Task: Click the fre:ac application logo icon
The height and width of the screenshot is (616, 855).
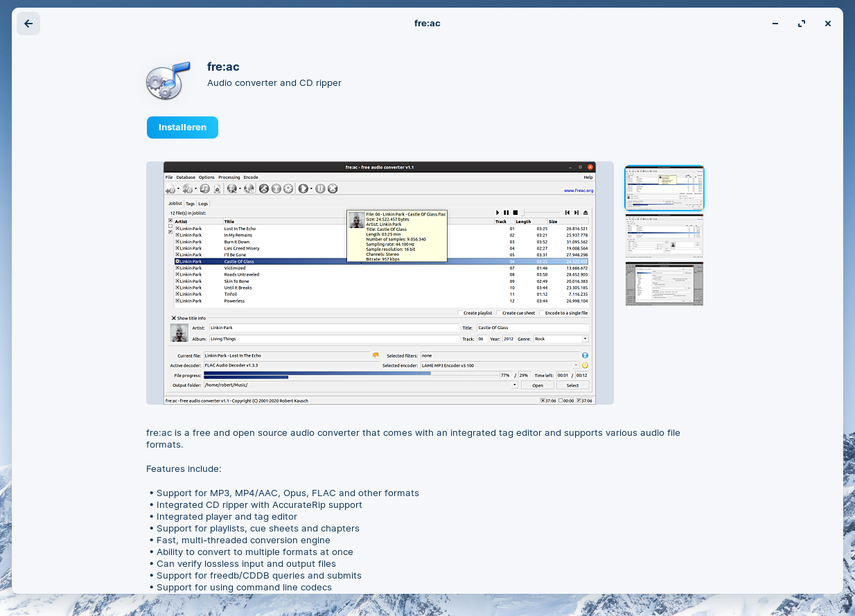Action: tap(168, 80)
